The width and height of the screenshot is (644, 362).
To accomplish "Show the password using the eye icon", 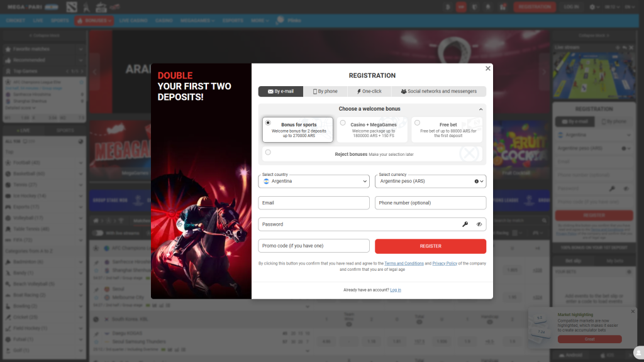I will click(479, 224).
